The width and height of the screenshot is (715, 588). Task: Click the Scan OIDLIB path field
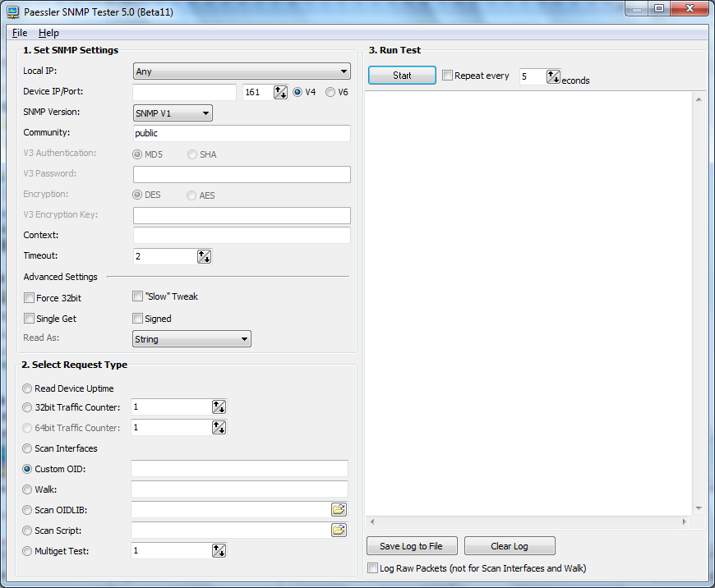click(231, 510)
